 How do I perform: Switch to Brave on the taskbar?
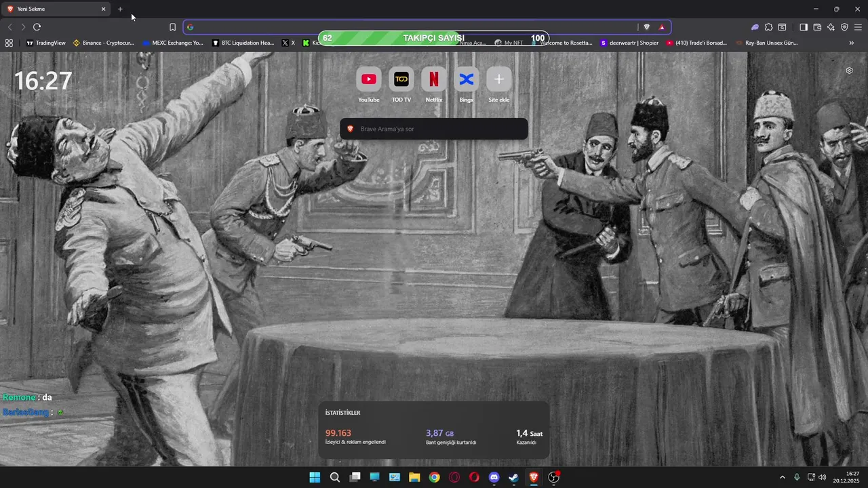[x=534, y=477]
